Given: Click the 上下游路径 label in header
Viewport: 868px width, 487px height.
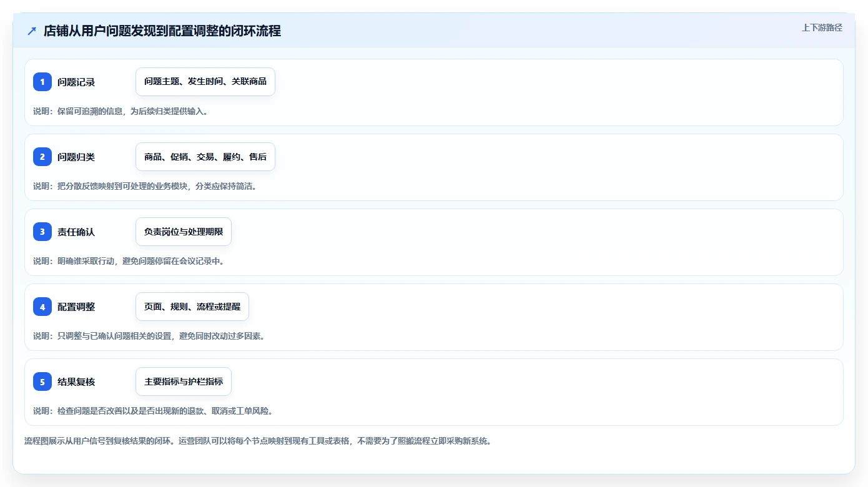Looking at the screenshot, I should pos(822,27).
